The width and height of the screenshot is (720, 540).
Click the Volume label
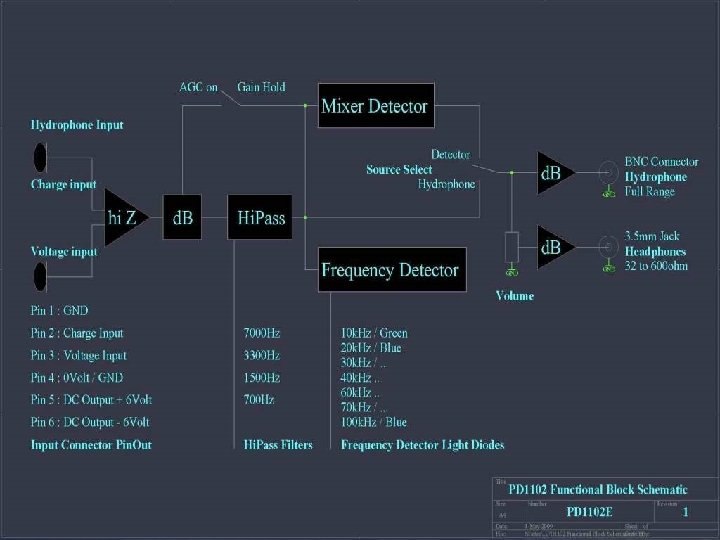coord(515,296)
